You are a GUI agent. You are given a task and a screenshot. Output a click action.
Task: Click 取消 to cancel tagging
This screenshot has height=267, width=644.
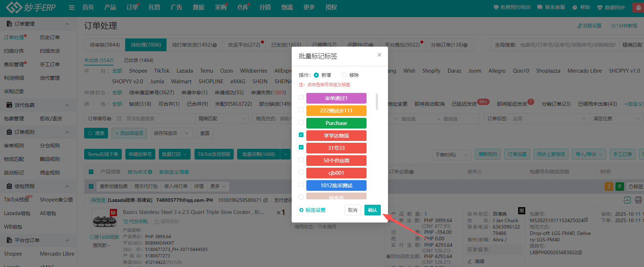[x=353, y=210]
